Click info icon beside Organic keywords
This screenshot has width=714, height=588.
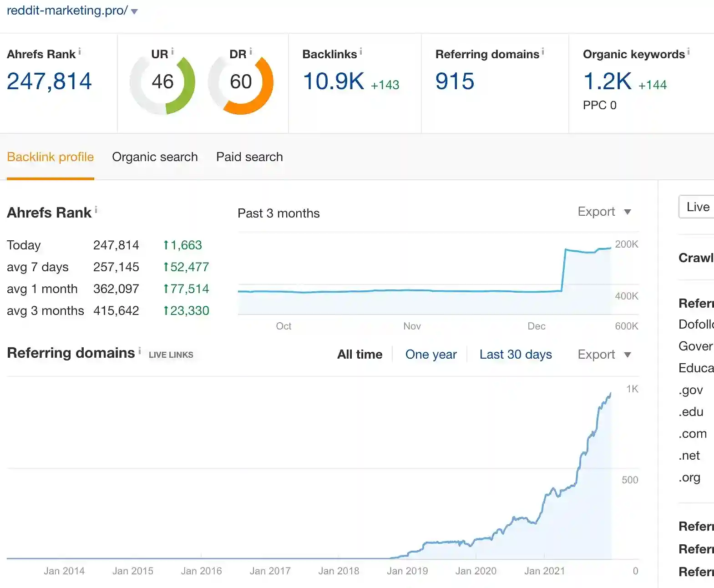click(x=689, y=51)
